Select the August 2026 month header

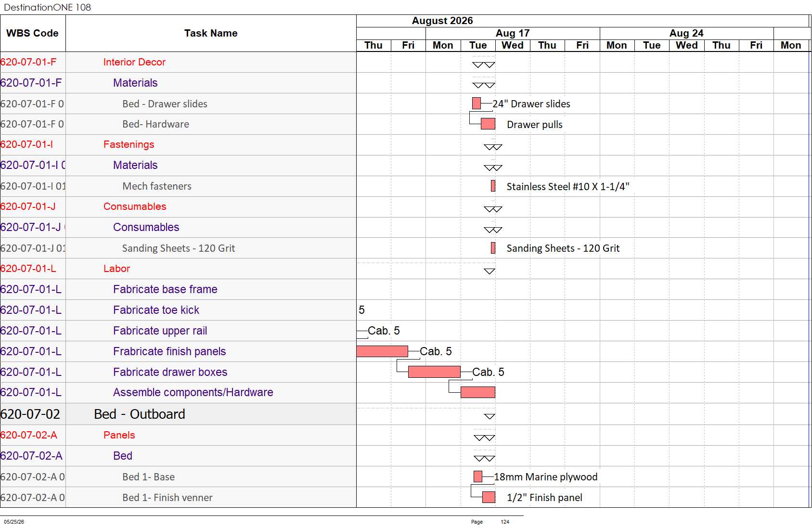point(442,21)
